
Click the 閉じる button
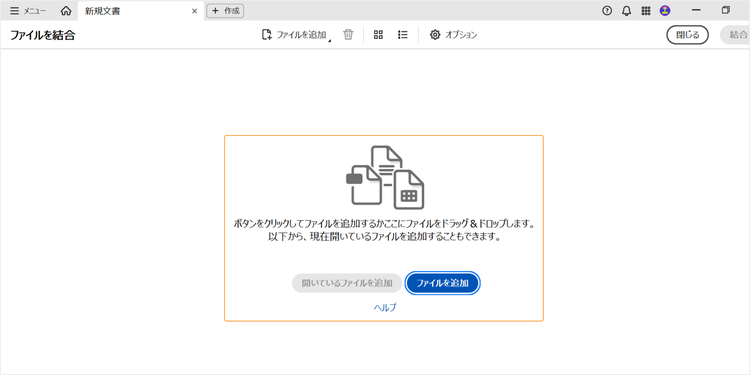(687, 35)
